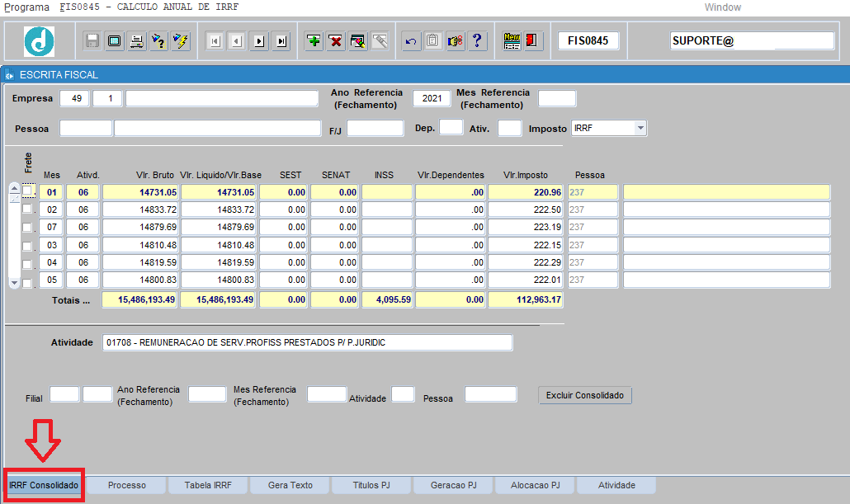This screenshot has width=850, height=504.
Task: Click the red door exit icon
Action: [531, 40]
